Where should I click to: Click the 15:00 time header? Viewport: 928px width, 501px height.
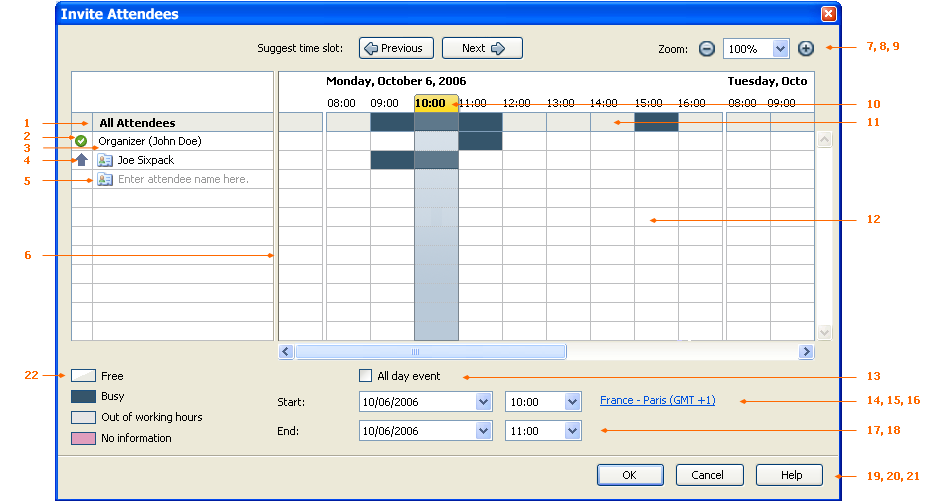tap(648, 103)
